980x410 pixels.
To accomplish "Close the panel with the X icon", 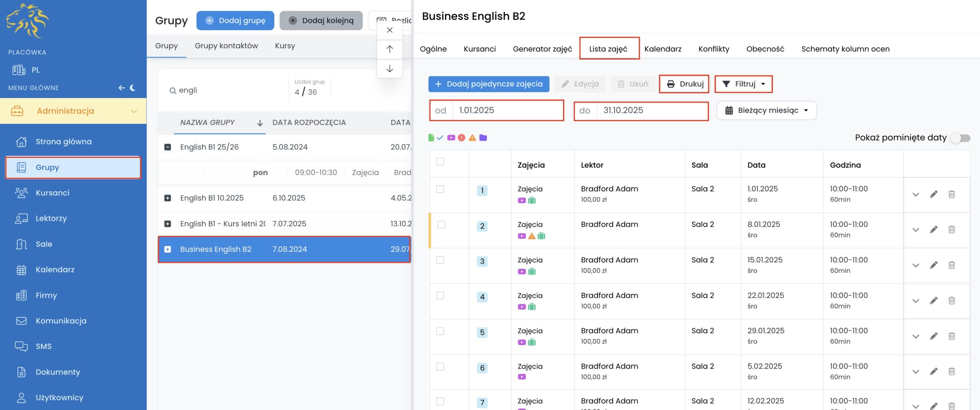I will [x=389, y=30].
